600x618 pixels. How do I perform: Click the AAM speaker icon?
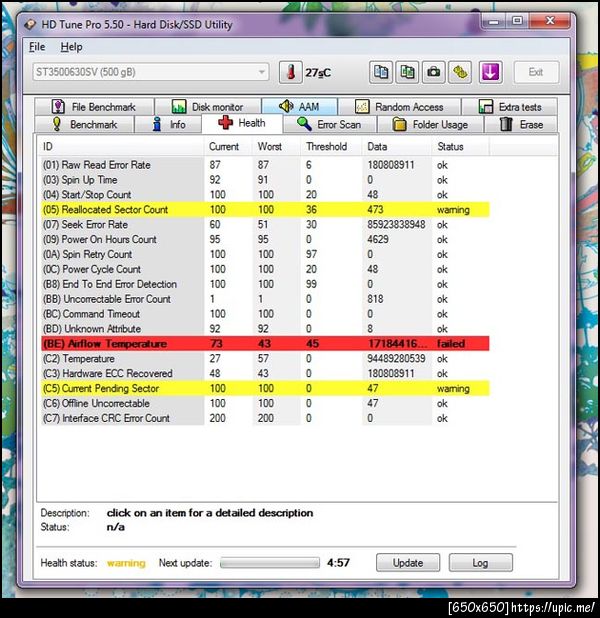click(286, 106)
